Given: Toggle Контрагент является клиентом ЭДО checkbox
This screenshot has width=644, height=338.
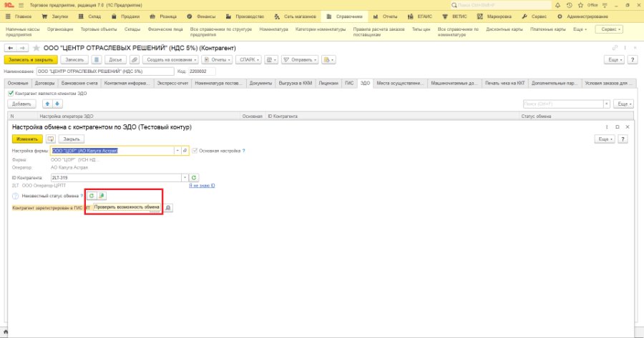Looking at the screenshot, I should (11, 94).
